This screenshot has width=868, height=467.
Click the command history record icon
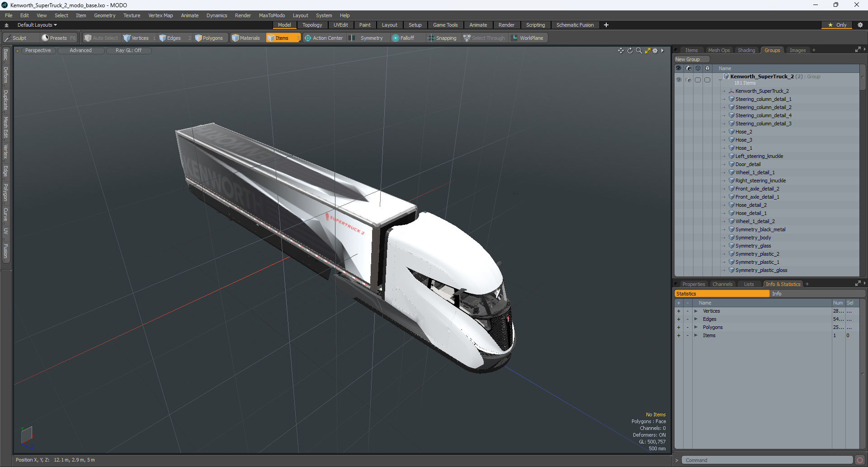click(x=860, y=460)
